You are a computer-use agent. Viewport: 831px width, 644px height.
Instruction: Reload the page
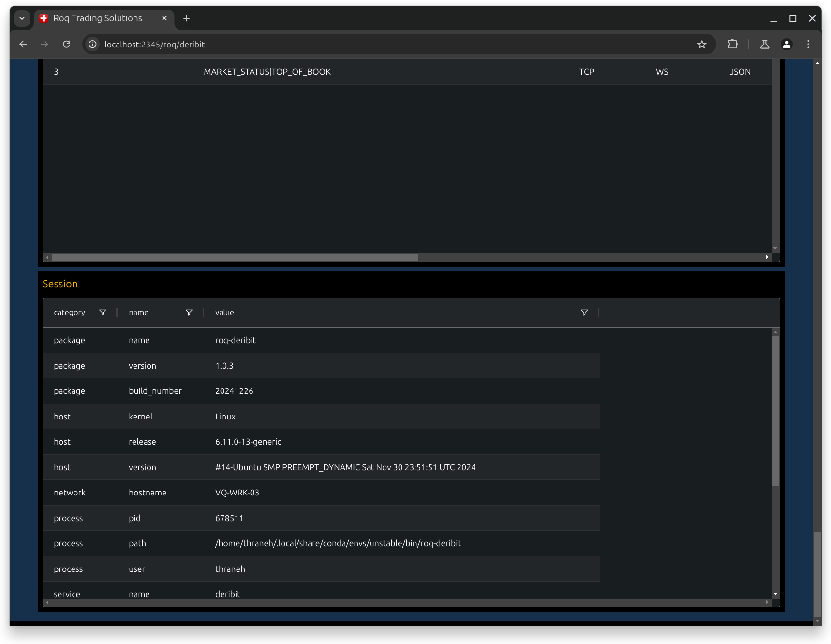[67, 45]
